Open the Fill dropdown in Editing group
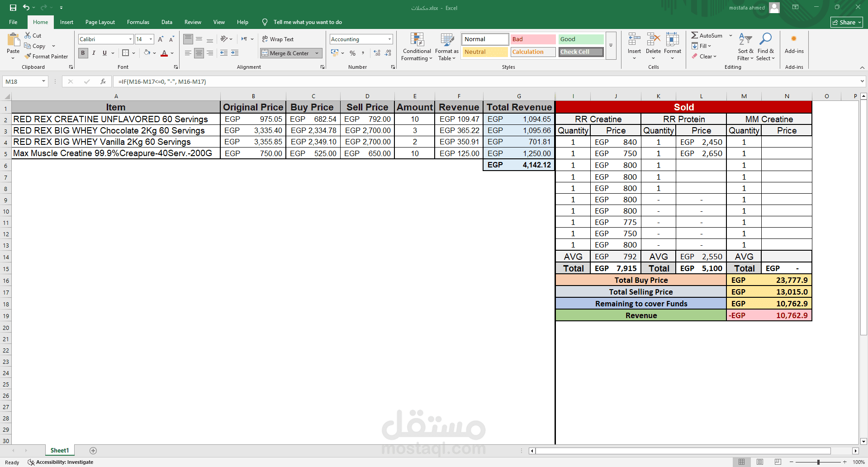This screenshot has height=467, width=868. 701,46
